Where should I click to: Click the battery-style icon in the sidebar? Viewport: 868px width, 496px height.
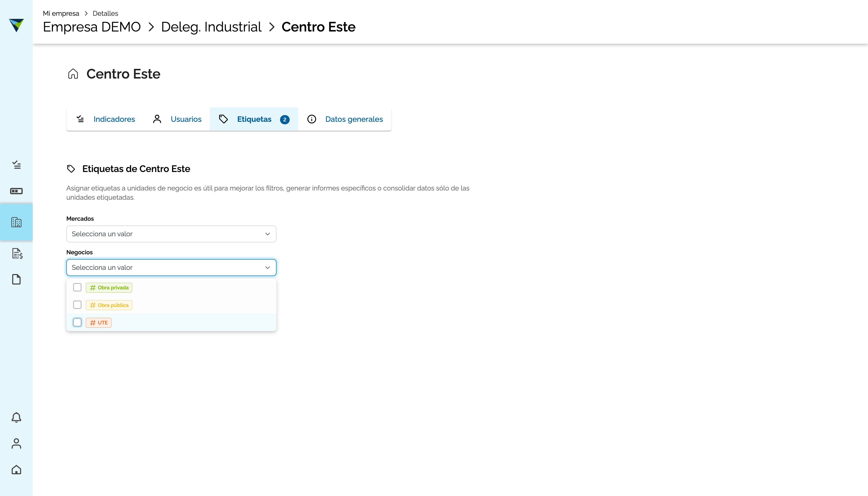click(16, 191)
